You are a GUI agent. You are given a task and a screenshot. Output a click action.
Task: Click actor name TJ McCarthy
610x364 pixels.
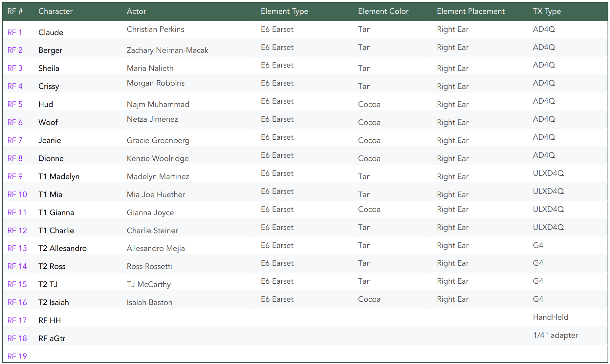[x=149, y=285]
